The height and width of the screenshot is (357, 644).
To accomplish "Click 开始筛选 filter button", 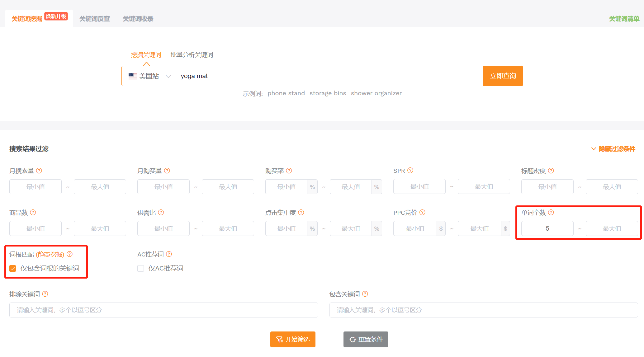I will [x=293, y=339].
